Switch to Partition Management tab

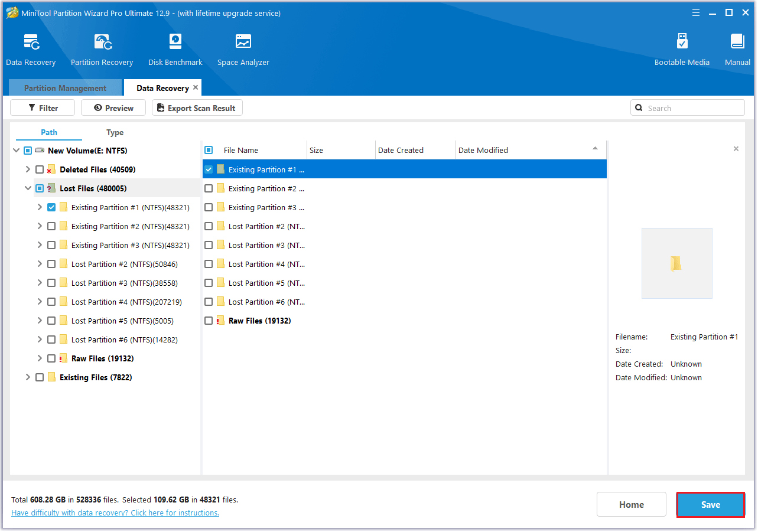coord(65,88)
